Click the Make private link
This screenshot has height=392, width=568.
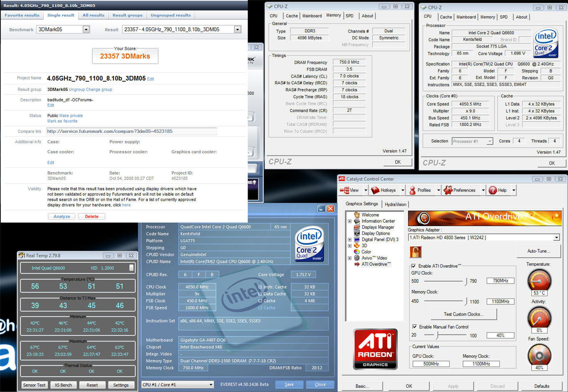click(71, 116)
